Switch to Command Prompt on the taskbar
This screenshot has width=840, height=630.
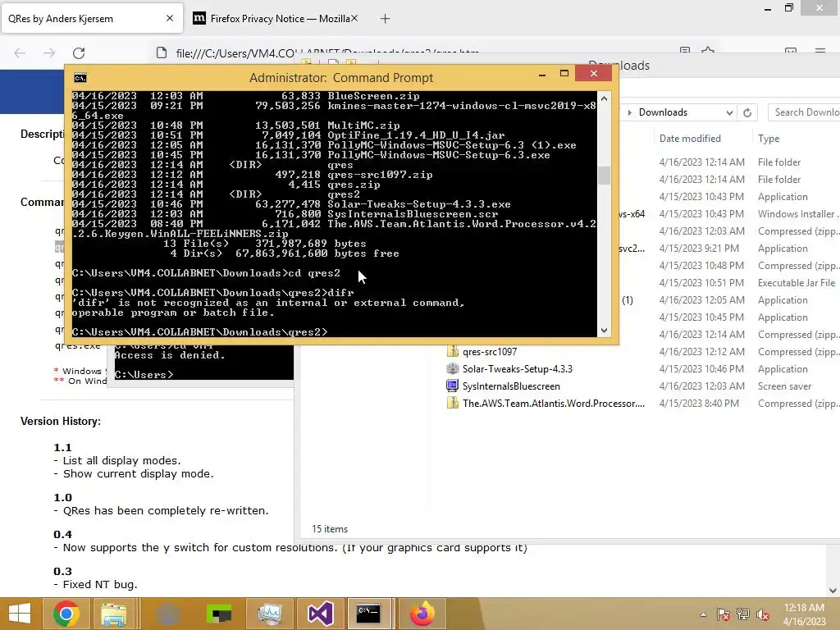369,614
